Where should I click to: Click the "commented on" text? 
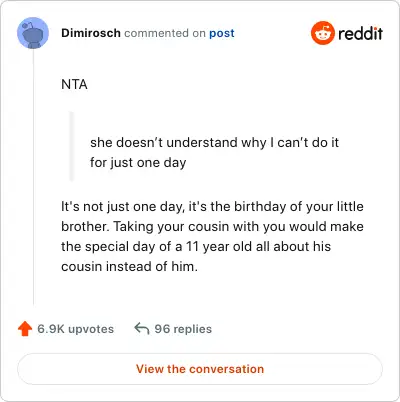tap(165, 33)
